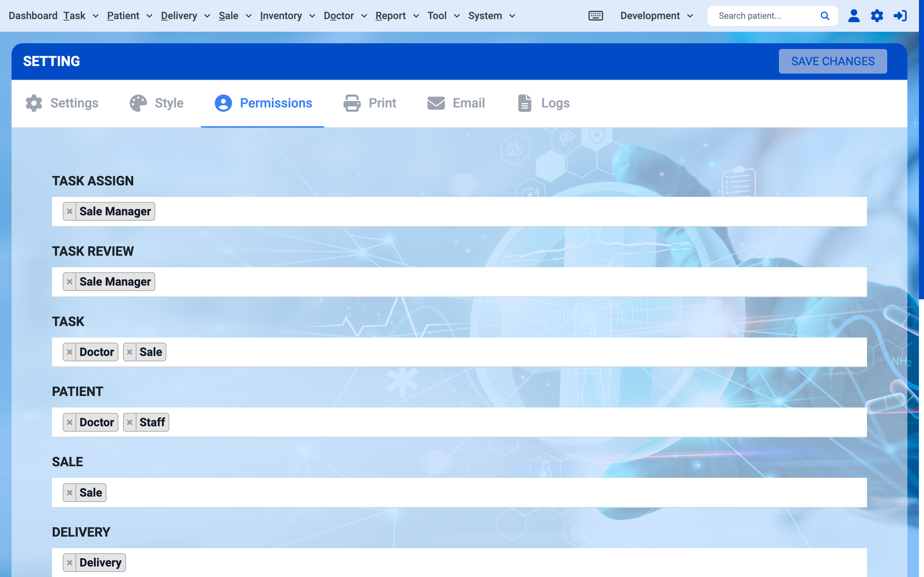Remove Doctor tag from Task permissions
The width and height of the screenshot is (924, 577).
coord(70,352)
